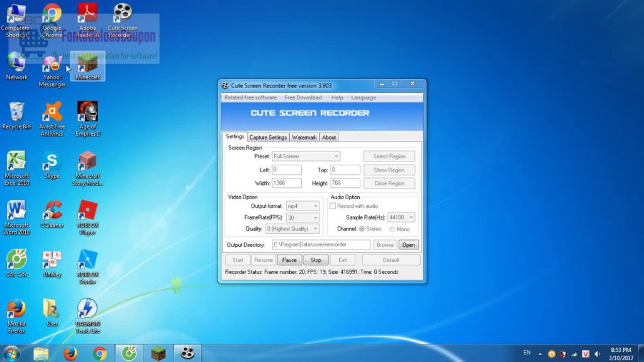Select Yahoo! Messenger desktop icon
644x362 pixels.
[x=52, y=70]
